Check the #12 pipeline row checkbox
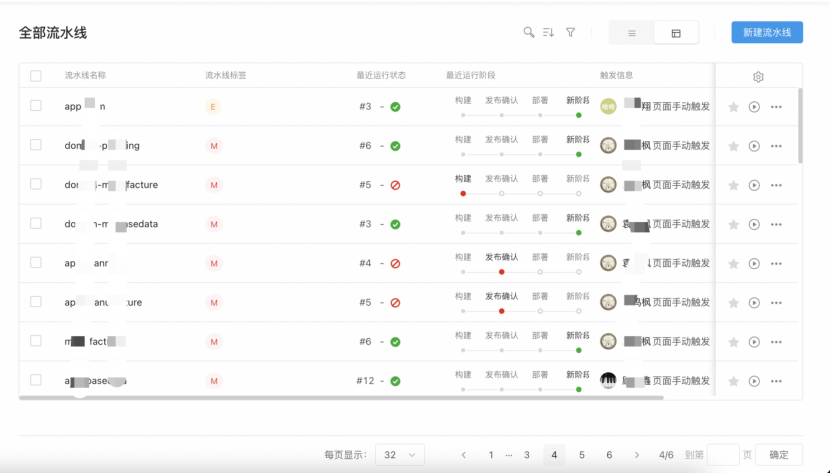Screen dimensions: 830x473 point(35,380)
